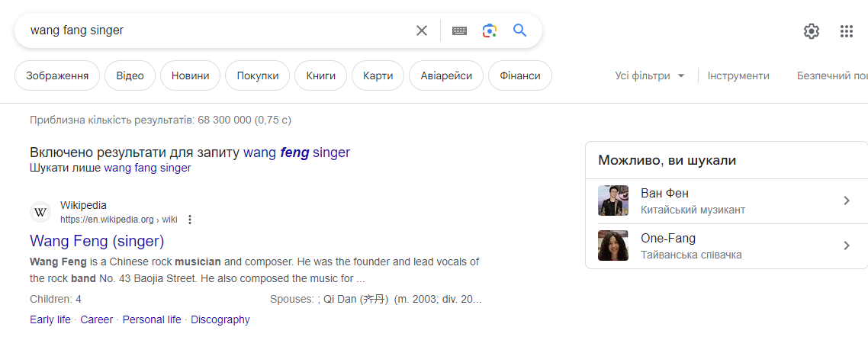Open the three-dot menu beside Wikipedia result
The width and height of the screenshot is (868, 353).
(x=190, y=220)
